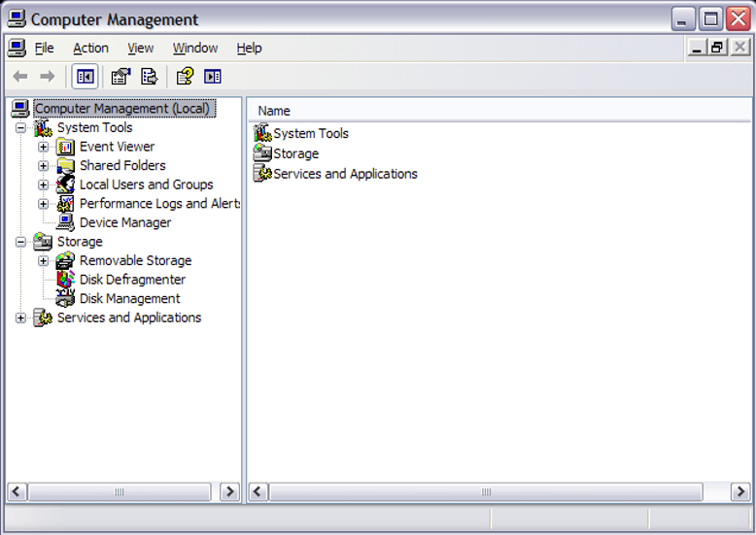This screenshot has width=756, height=535.
Task: Maximize the Computer Management window
Action: click(710, 19)
